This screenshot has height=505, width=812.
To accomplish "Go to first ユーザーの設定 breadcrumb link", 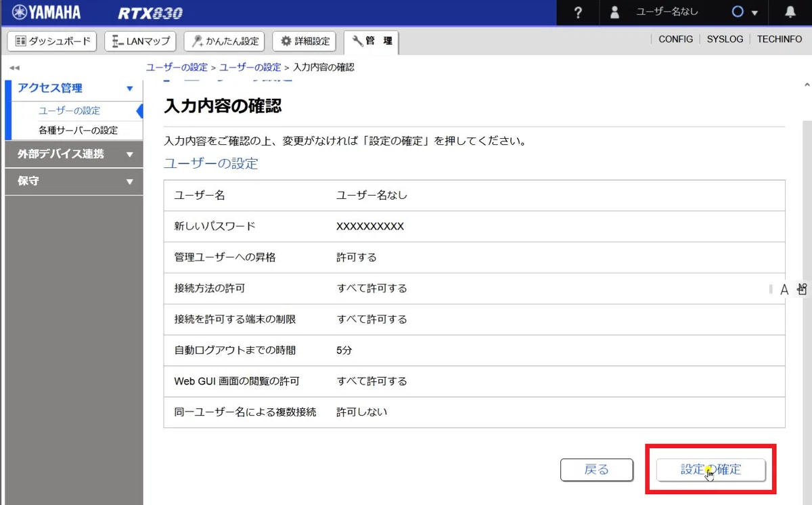I will [177, 67].
